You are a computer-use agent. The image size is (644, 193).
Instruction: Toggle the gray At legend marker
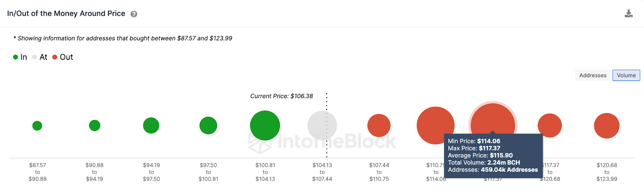(x=35, y=57)
